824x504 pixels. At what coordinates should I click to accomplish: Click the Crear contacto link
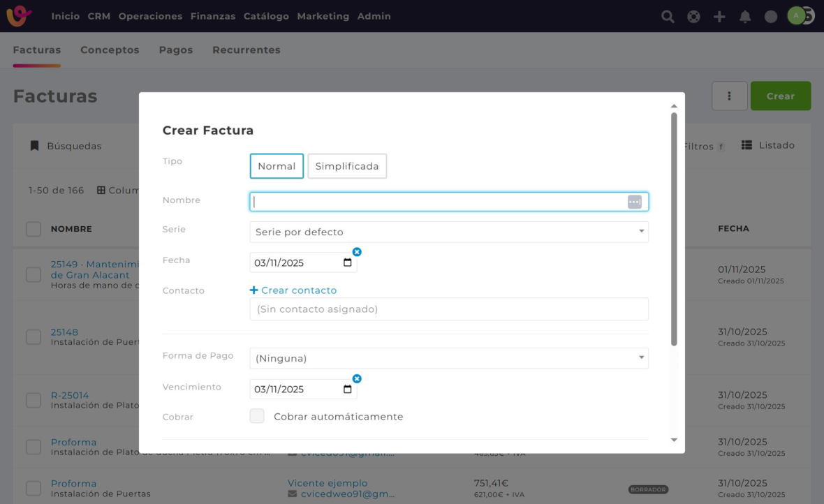[293, 290]
